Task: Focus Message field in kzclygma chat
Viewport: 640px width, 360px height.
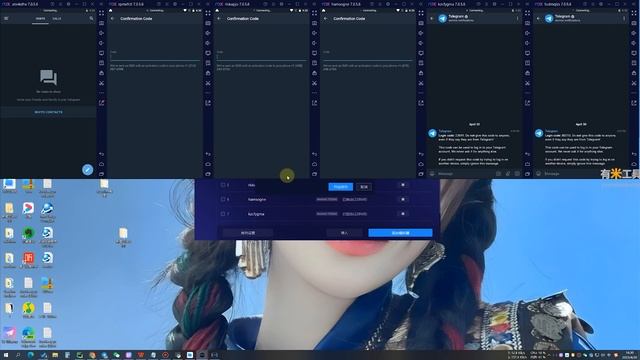Action: click(x=465, y=173)
